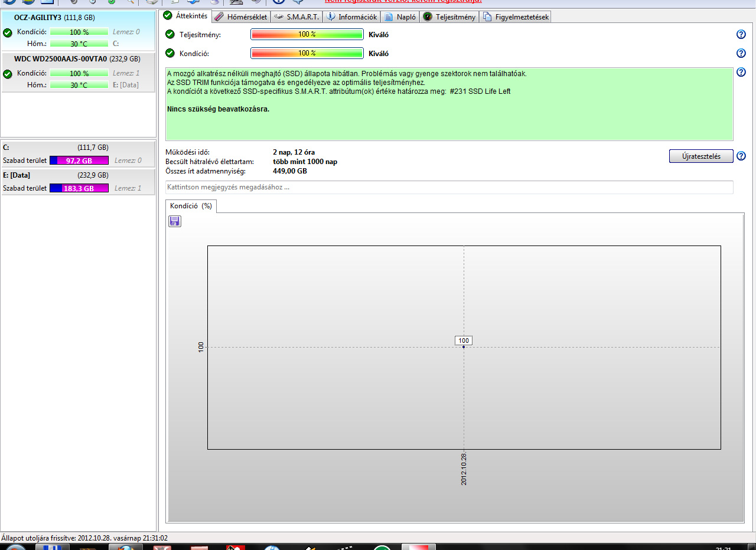Image resolution: width=756 pixels, height=550 pixels.
Task: Click the Teljesítmény 100 % gauge bar
Action: tap(307, 34)
